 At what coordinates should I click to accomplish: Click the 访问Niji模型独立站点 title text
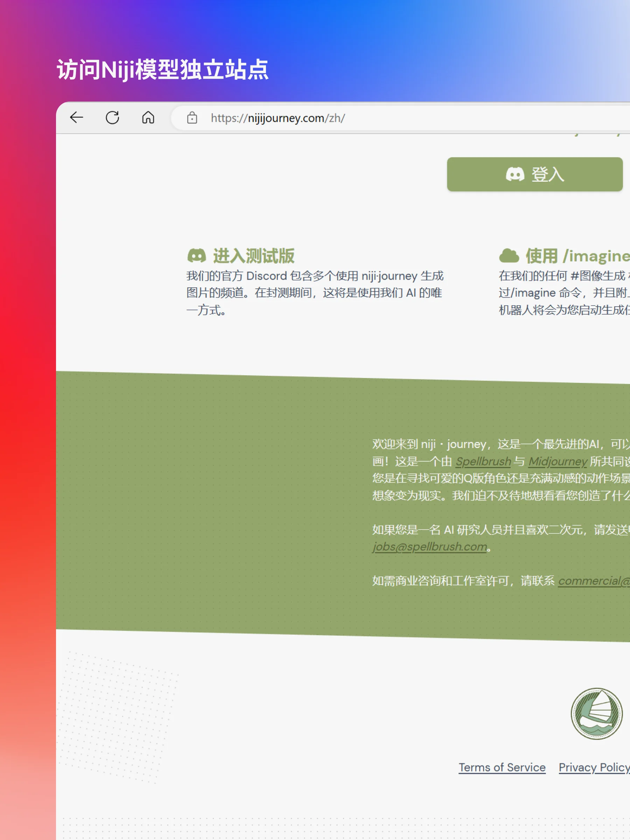[x=163, y=70]
